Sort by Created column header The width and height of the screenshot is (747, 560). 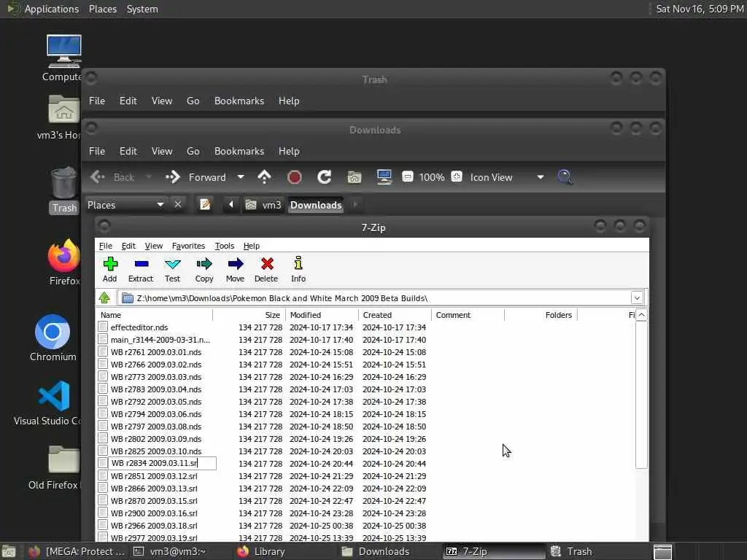(x=395, y=315)
